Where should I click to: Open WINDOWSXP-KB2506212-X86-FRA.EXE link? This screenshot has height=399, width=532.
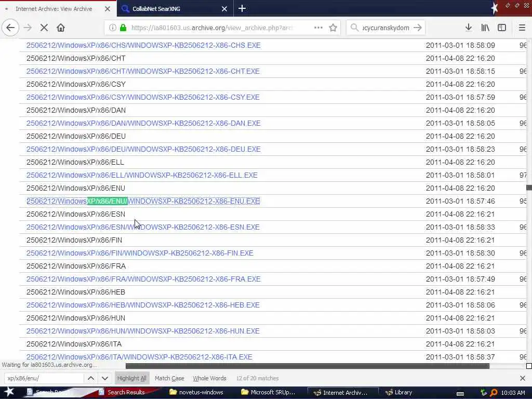click(143, 279)
